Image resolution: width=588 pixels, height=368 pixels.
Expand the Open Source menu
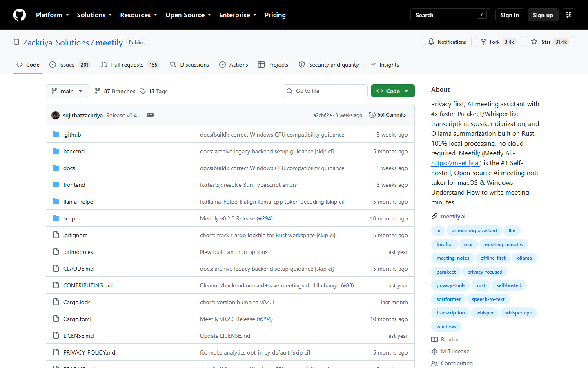click(x=188, y=15)
